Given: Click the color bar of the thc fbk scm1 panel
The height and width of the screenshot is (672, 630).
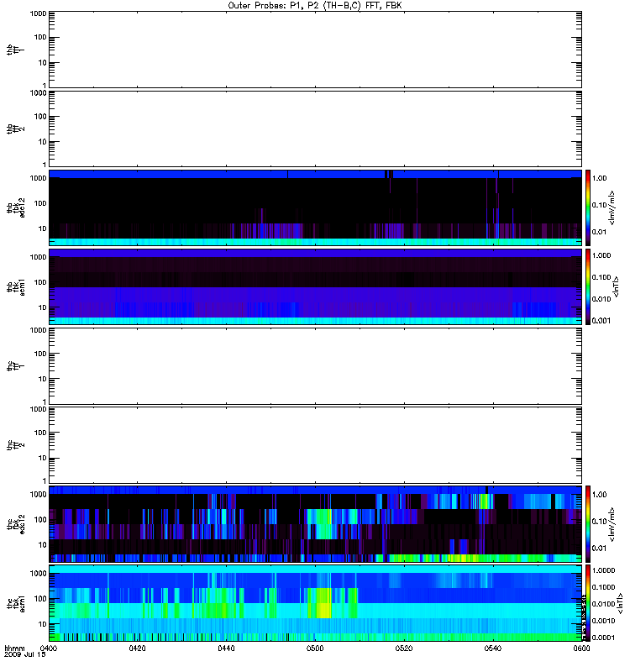Looking at the screenshot, I should (x=588, y=603).
